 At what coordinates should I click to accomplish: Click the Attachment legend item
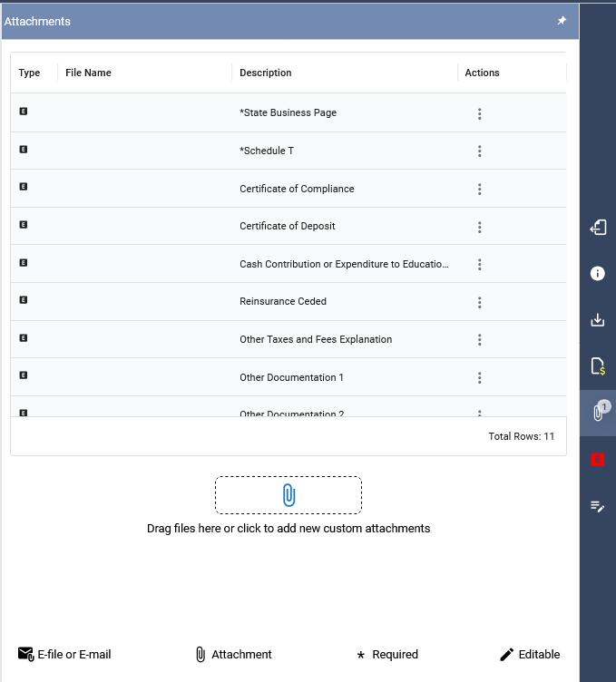tap(234, 654)
